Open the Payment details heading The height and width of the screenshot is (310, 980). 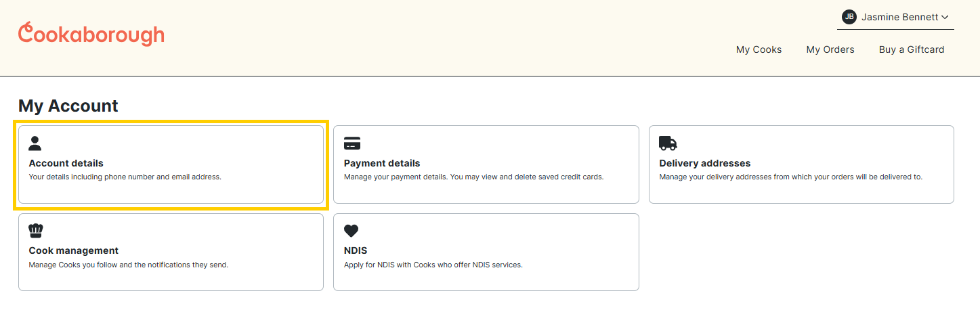(382, 163)
